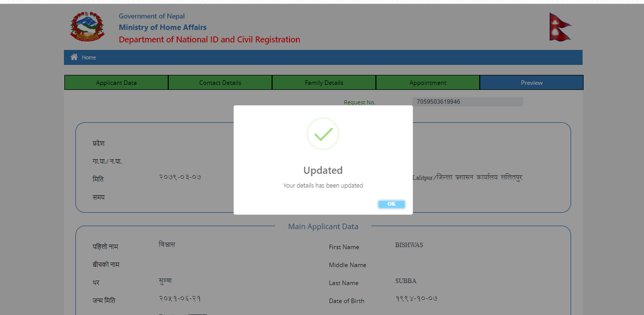The image size is (644, 315).
Task: Click the Ministry of Home Affairs text
Action: coord(162,27)
